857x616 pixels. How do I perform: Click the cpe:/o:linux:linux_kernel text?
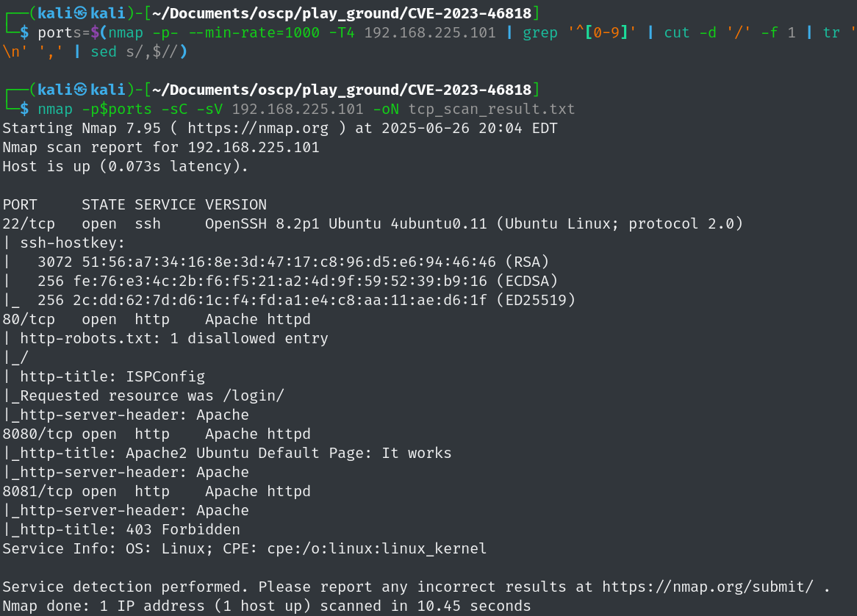click(376, 549)
